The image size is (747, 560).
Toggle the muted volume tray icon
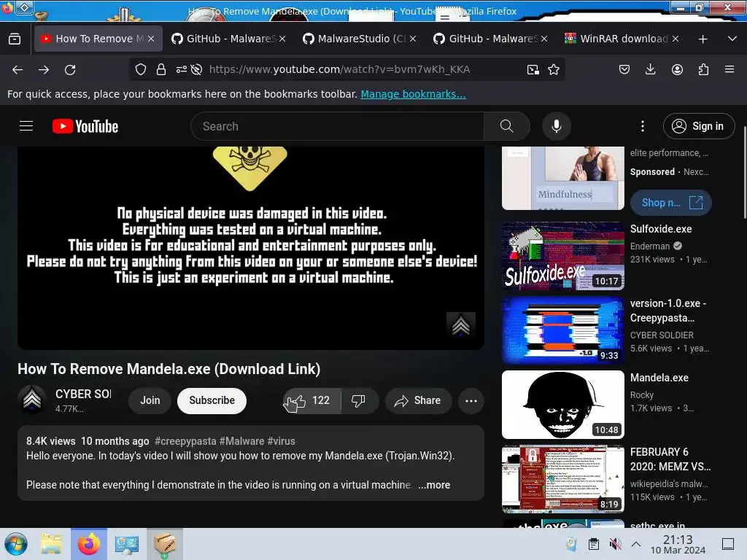pyautogui.click(x=615, y=544)
